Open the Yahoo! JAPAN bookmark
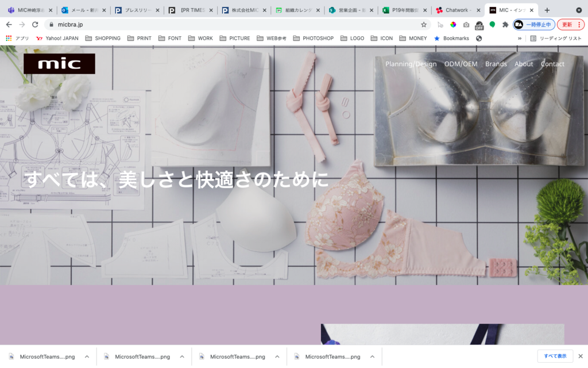 click(x=57, y=39)
